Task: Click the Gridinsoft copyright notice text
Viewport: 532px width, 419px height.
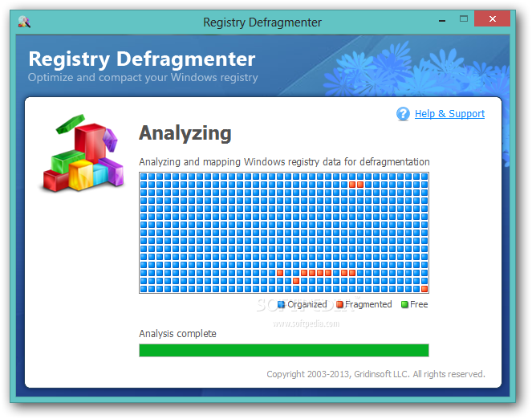Action: point(376,374)
